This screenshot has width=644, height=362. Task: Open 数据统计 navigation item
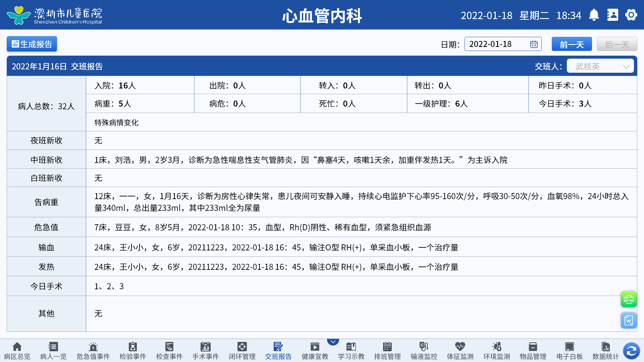(x=605, y=351)
